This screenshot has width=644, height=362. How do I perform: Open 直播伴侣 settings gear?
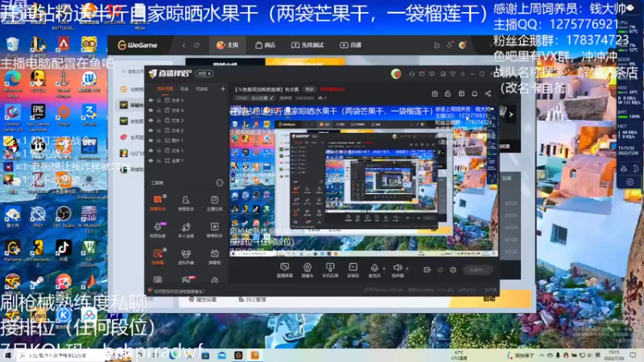453,269
